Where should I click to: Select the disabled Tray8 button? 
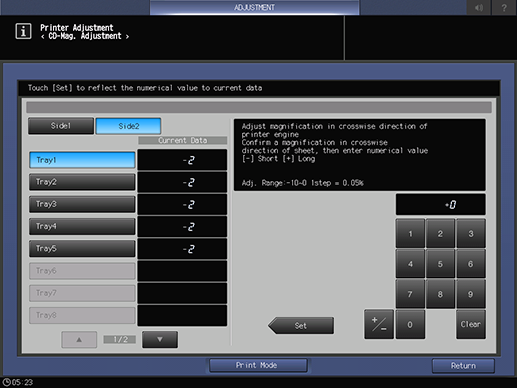coord(82,315)
